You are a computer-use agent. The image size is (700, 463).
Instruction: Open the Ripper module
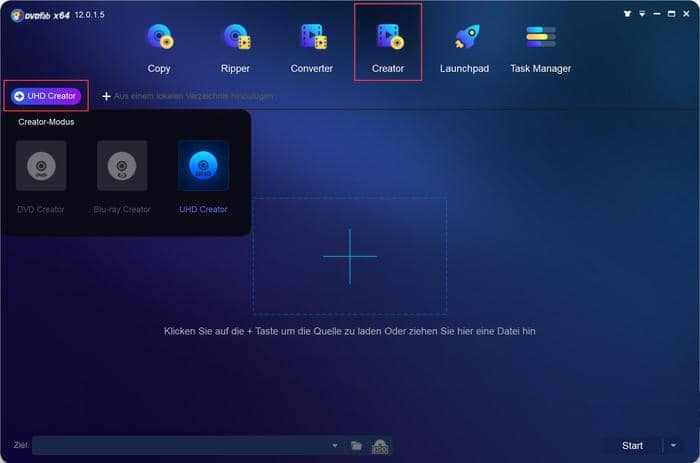click(236, 48)
